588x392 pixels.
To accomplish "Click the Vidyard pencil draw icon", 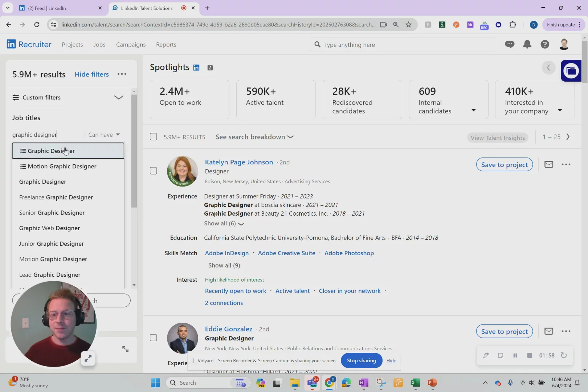I will click(486, 355).
